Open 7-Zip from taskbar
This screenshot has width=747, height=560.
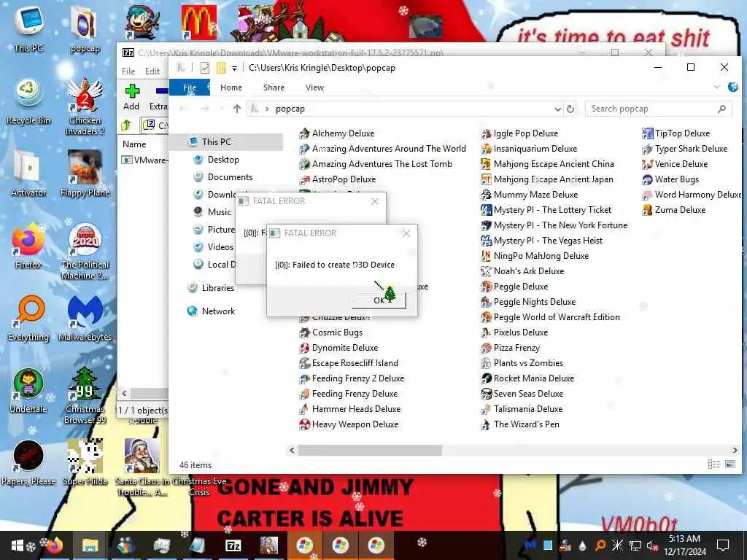click(233, 545)
